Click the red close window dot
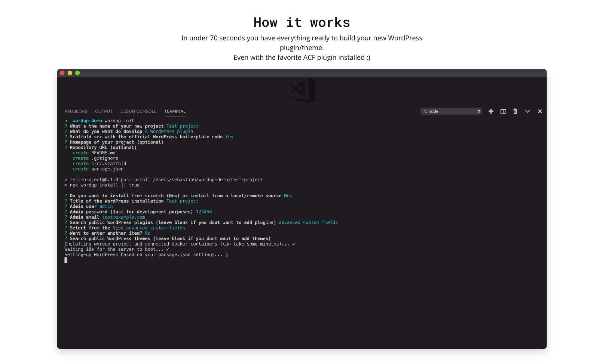This screenshot has width=612, height=364. click(x=62, y=73)
